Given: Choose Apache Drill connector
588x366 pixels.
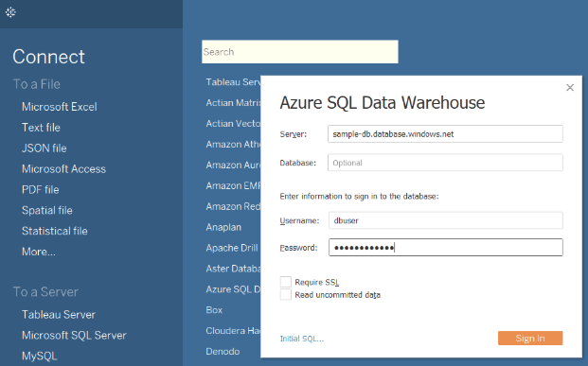Looking at the screenshot, I should point(232,248).
